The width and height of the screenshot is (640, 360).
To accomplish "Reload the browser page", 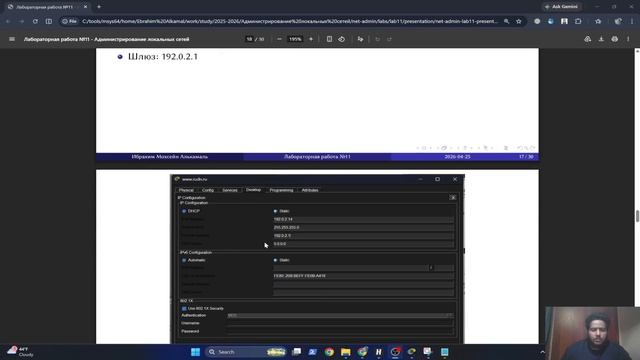I will coord(35,21).
